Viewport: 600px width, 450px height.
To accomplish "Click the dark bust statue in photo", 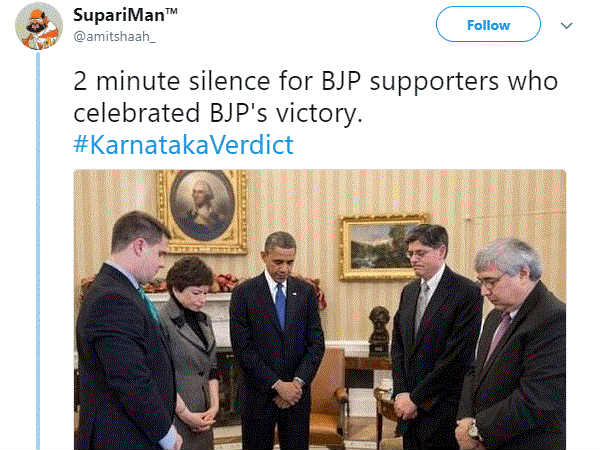I will click(379, 330).
